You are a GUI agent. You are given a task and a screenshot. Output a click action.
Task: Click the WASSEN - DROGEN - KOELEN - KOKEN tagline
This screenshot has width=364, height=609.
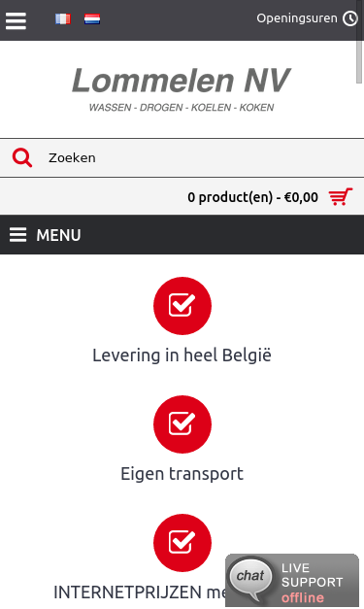click(x=182, y=108)
